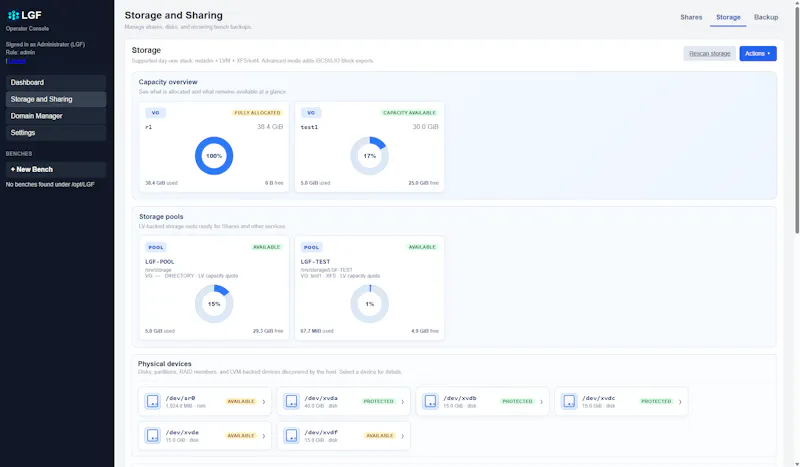Open the Actions dropdown menu
800x467 pixels.
pos(758,54)
